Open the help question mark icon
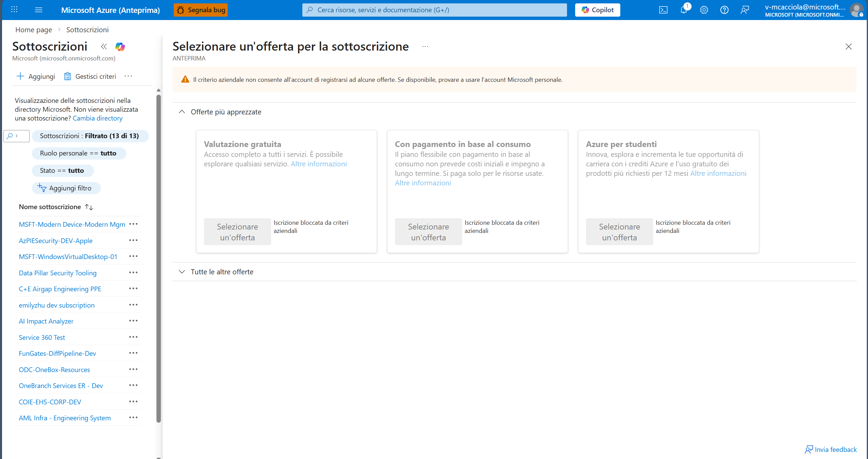 coord(724,10)
